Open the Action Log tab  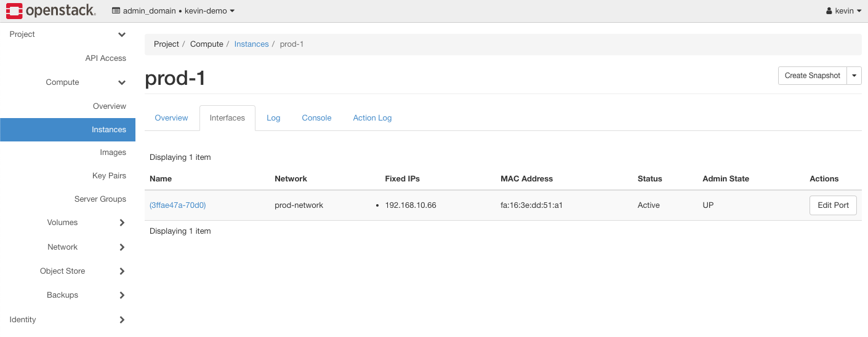[x=372, y=118]
